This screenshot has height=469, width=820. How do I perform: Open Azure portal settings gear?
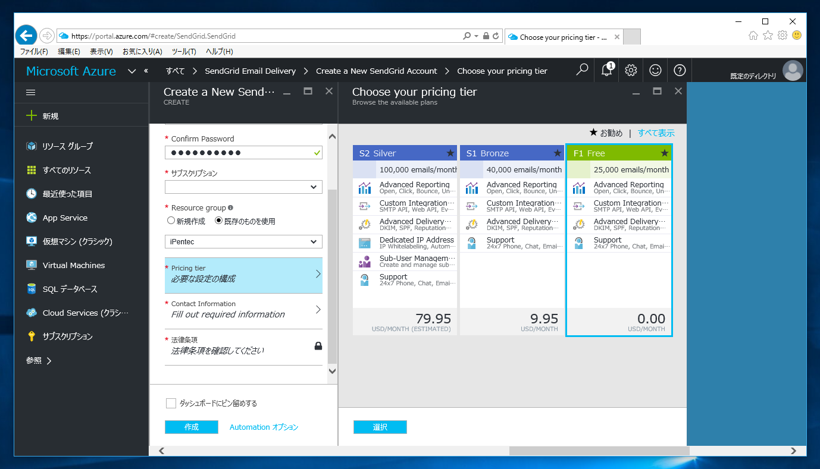631,70
